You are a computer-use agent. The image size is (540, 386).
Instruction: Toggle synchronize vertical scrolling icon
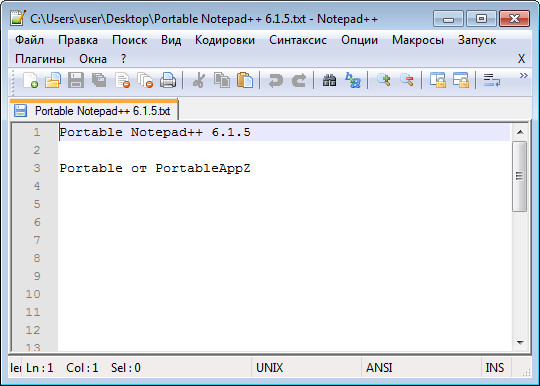(x=437, y=81)
